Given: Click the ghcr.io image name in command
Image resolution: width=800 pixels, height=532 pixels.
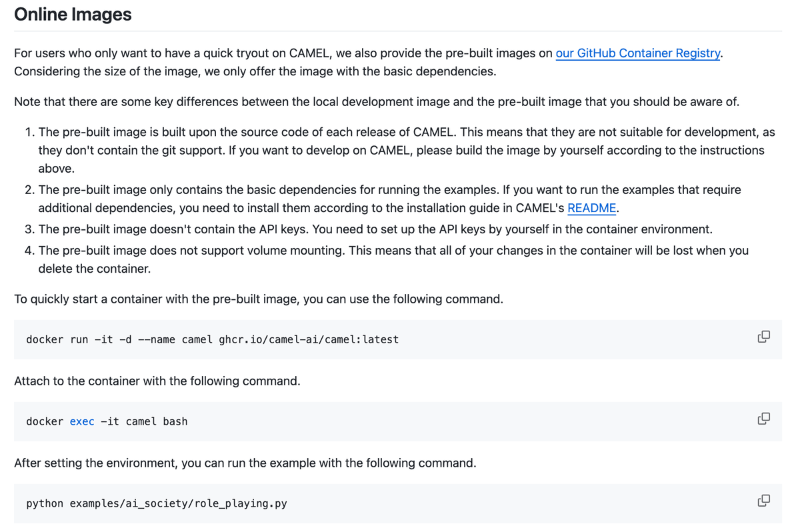Looking at the screenshot, I should (x=308, y=339).
